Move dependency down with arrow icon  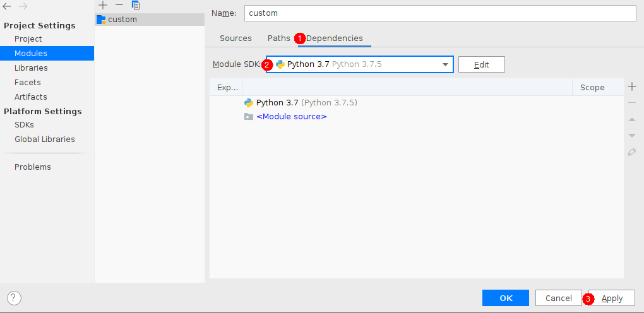pos(632,136)
